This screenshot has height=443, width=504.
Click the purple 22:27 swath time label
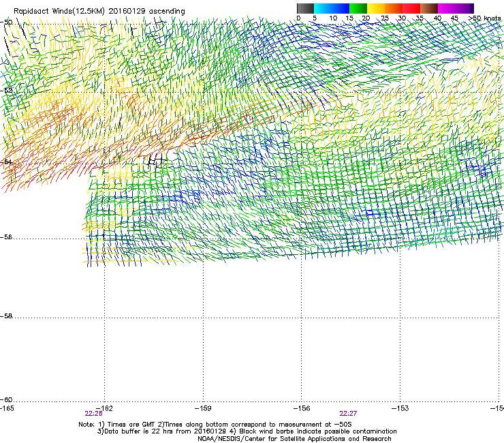tap(348, 414)
